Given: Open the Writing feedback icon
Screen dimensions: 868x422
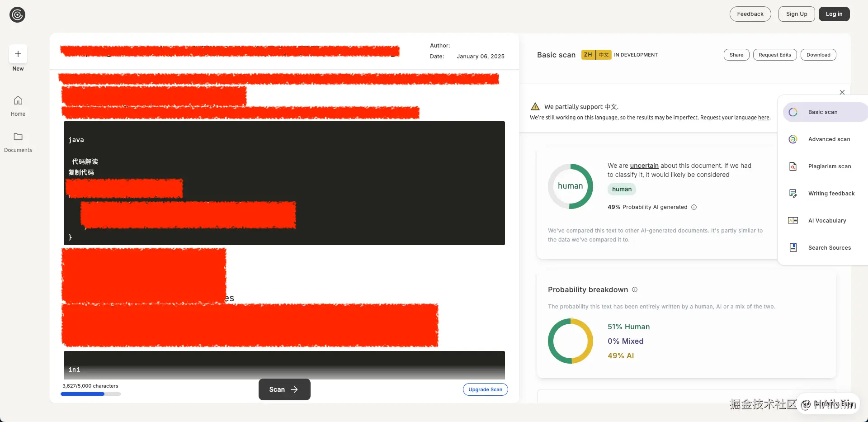Looking at the screenshot, I should pyautogui.click(x=793, y=194).
